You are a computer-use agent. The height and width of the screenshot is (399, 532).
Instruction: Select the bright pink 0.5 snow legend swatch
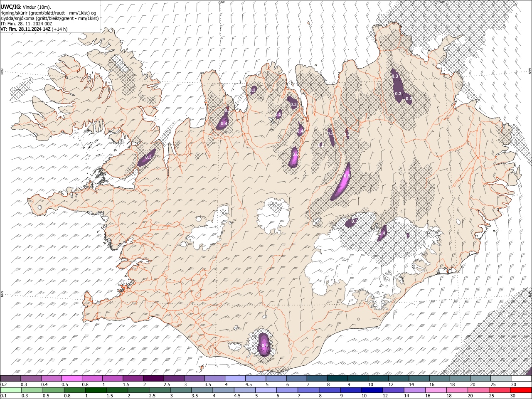pos(72,379)
